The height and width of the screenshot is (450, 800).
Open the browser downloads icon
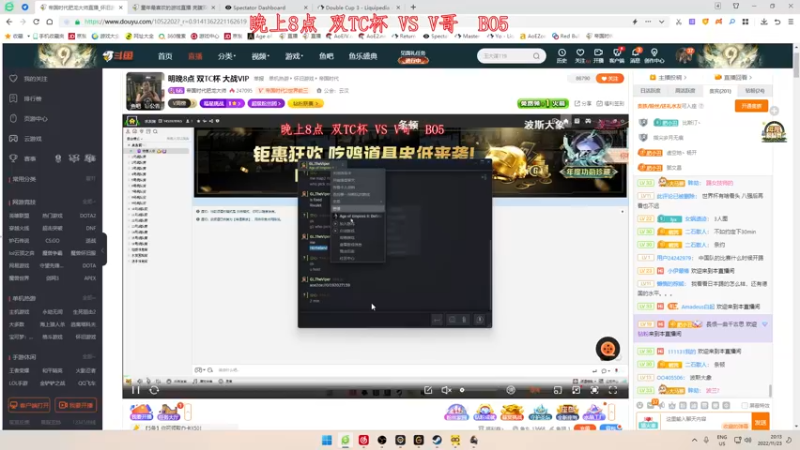[764, 22]
